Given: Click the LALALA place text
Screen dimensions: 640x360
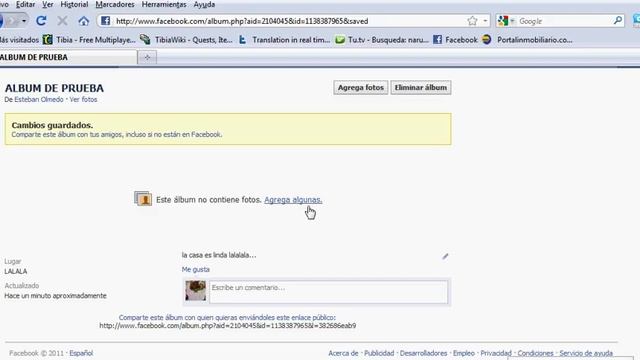Looking at the screenshot, I should coord(16,271).
